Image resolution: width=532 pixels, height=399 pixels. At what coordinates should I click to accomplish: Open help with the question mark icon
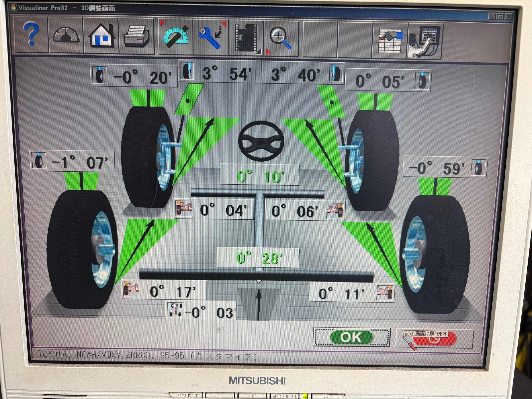(31, 35)
